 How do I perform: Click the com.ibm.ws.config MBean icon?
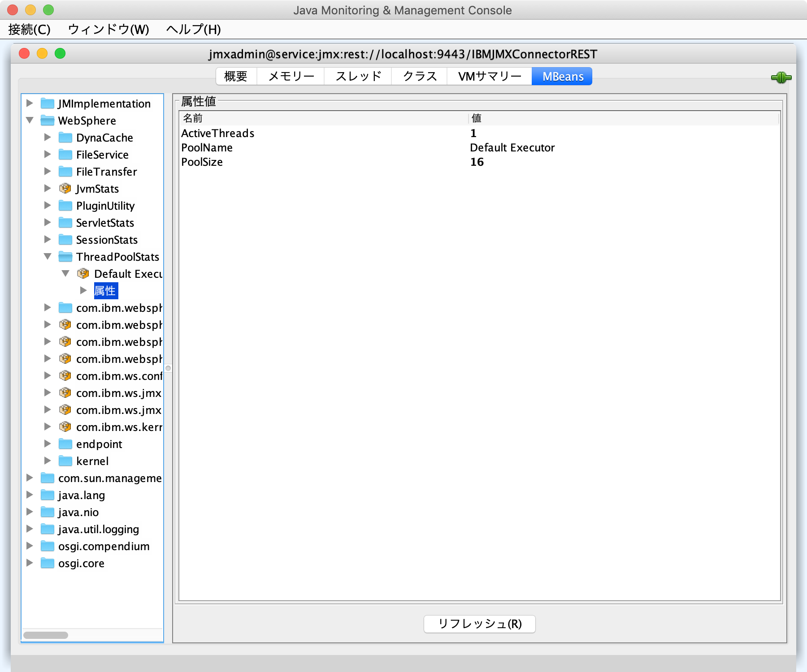click(65, 376)
